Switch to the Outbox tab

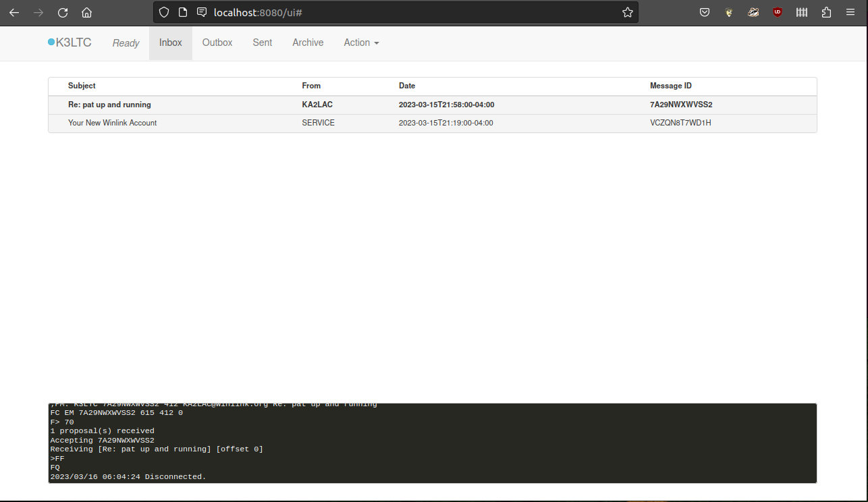point(217,43)
